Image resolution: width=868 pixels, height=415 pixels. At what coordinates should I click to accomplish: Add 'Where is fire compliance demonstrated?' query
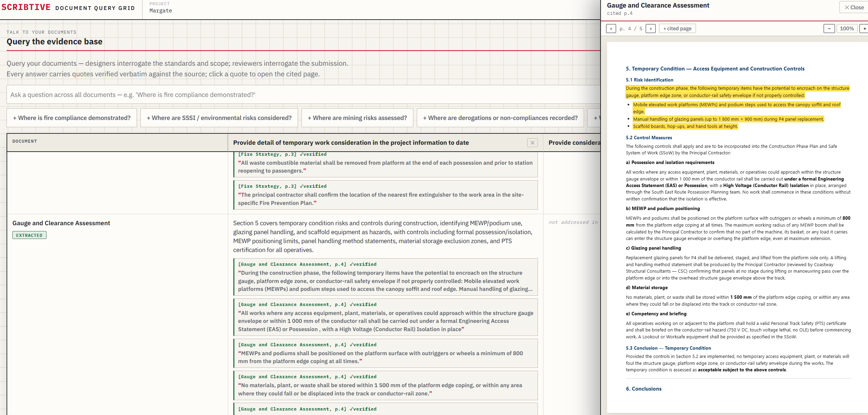[72, 118]
